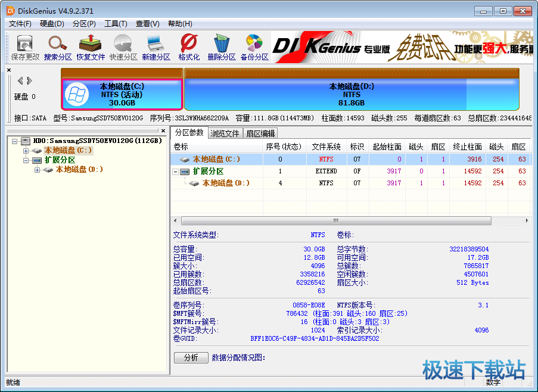Click the 扩展分区 icon in left tree
Image resolution: width=538 pixels, height=392 pixels.
click(37, 160)
